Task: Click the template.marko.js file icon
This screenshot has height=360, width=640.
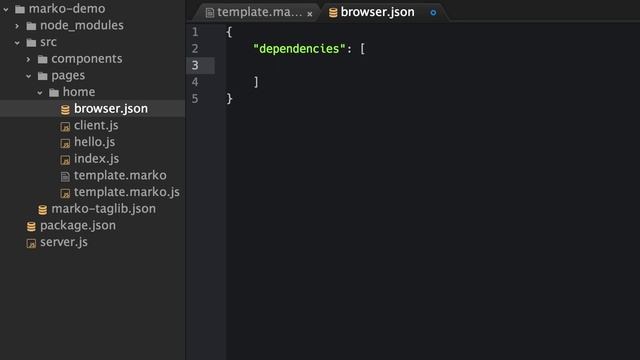Action: click(65, 193)
